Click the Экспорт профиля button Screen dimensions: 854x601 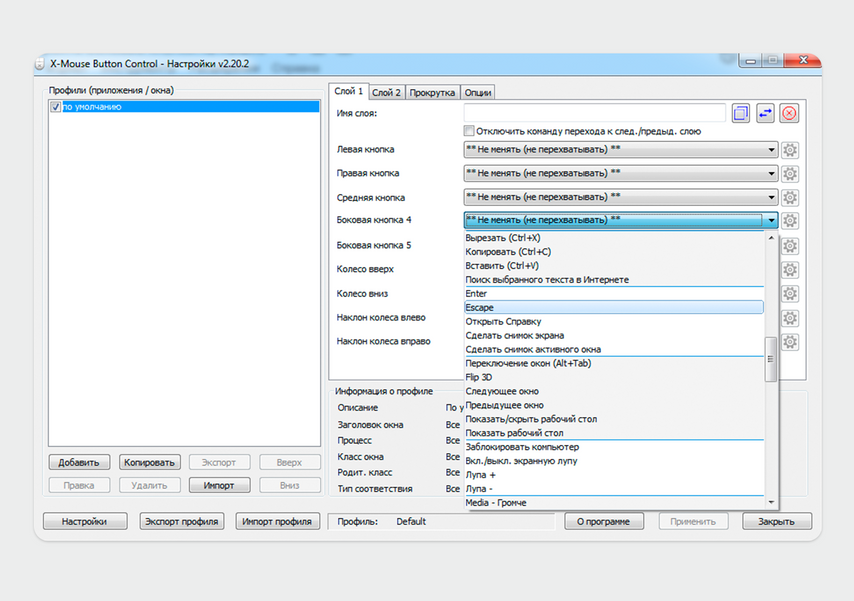coord(181,521)
